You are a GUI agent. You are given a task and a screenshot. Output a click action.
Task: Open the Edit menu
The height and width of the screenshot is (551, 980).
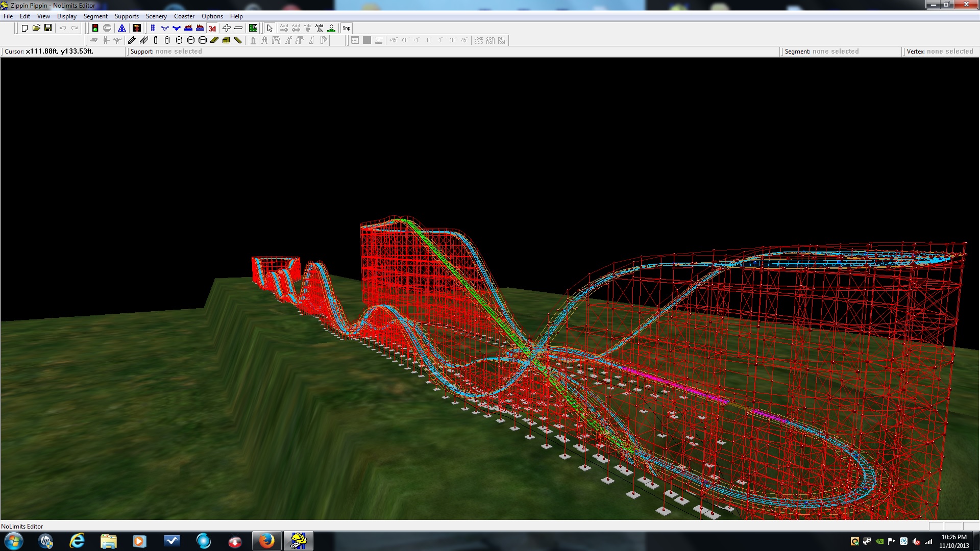click(25, 16)
